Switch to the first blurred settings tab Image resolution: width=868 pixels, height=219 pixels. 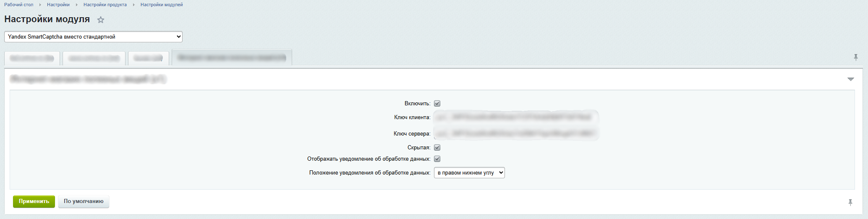click(32, 58)
